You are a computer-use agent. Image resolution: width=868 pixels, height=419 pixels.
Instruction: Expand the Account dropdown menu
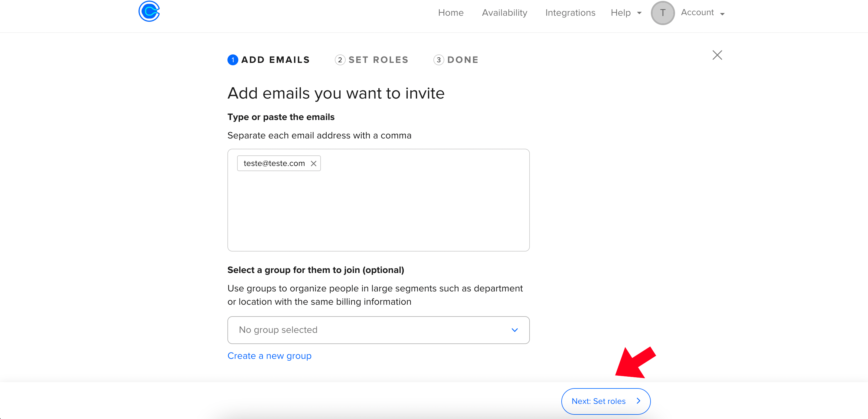point(703,13)
